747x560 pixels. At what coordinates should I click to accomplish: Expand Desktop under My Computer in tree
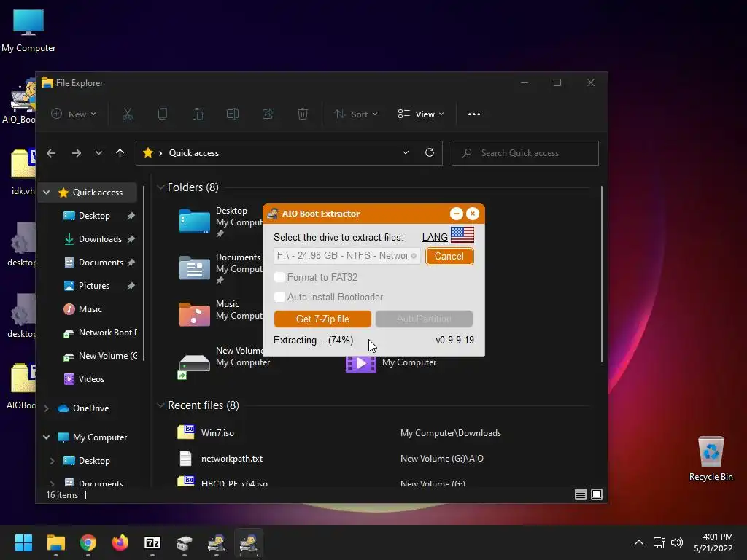53,461
